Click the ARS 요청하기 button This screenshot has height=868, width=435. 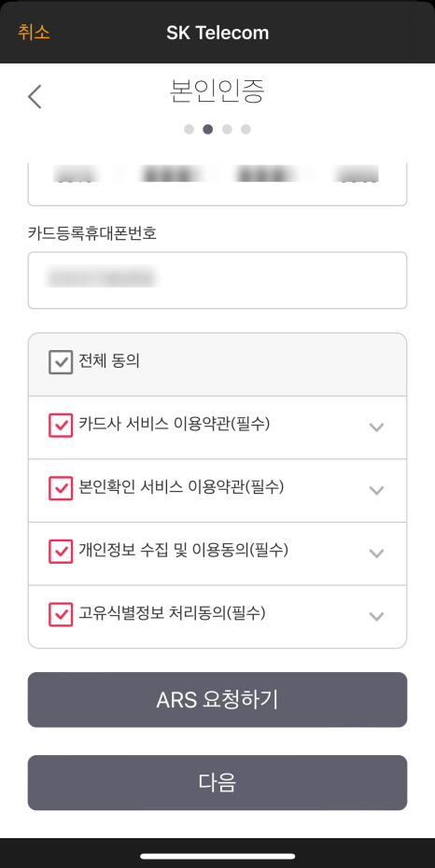pos(217,700)
